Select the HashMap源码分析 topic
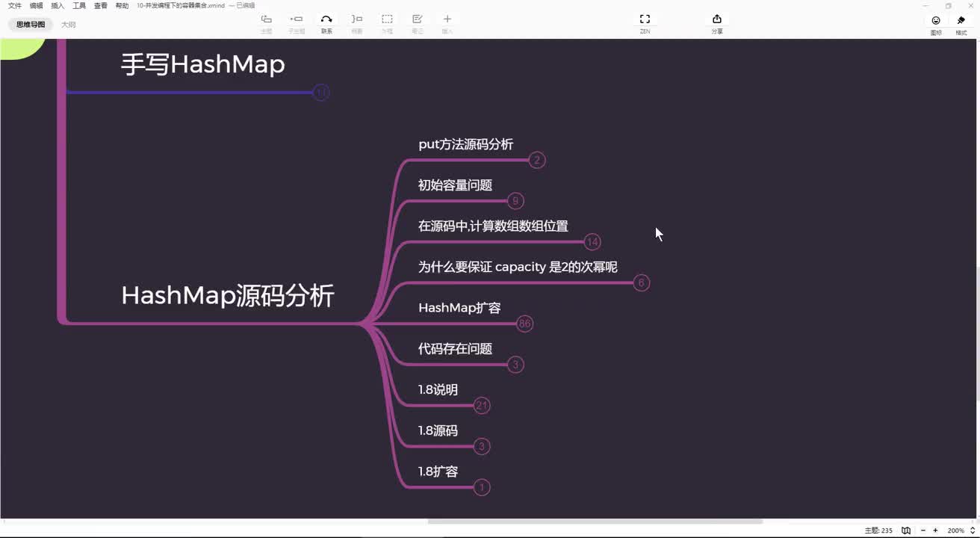Image resolution: width=980 pixels, height=538 pixels. (x=228, y=296)
